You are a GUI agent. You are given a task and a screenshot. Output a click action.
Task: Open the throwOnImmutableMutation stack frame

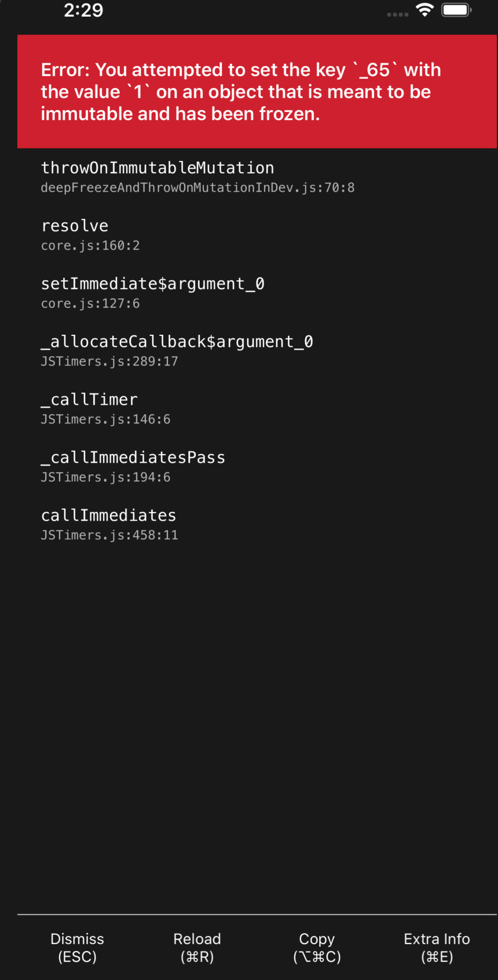157,168
